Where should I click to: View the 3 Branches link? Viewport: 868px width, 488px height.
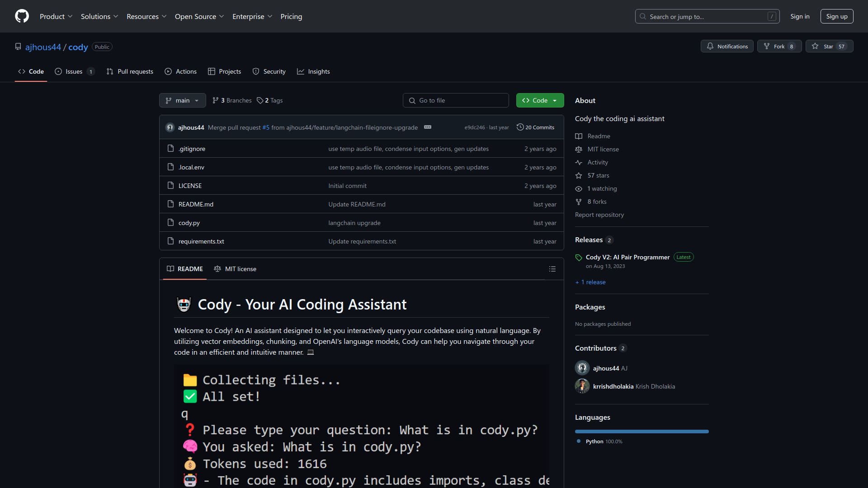coord(232,100)
